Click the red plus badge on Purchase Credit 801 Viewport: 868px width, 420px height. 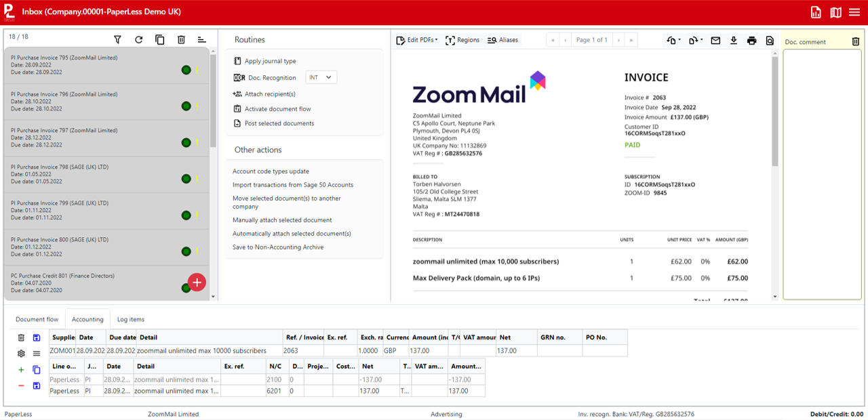point(196,282)
